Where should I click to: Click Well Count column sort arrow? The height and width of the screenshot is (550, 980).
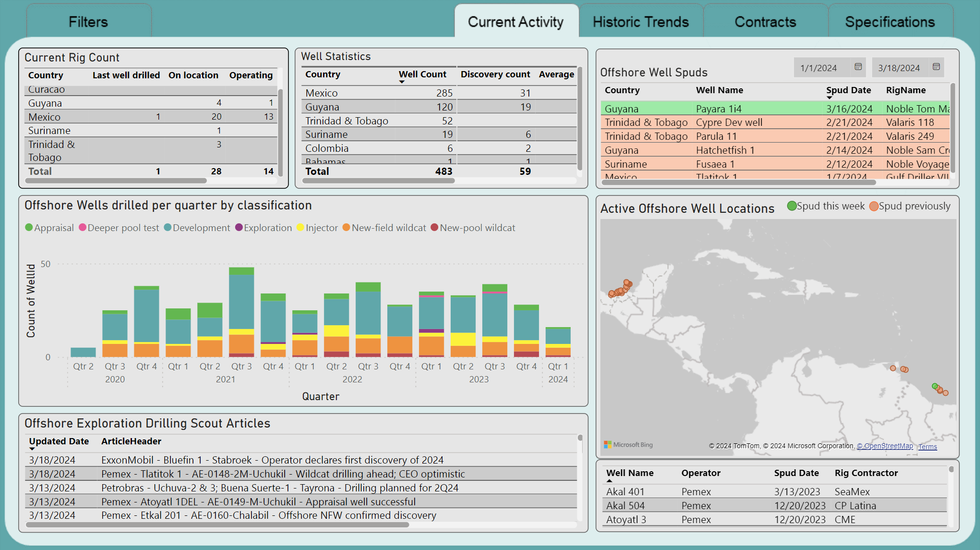(402, 82)
